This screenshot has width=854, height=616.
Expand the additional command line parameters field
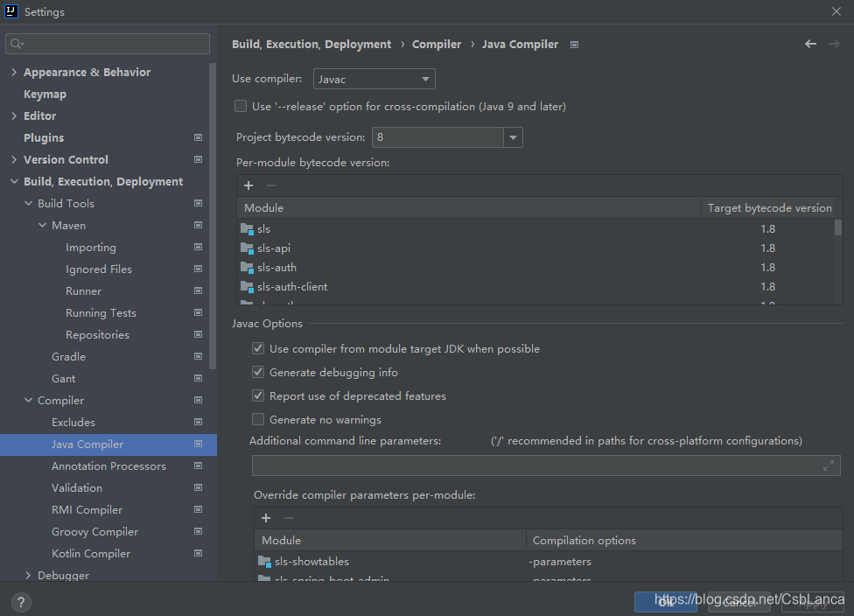(829, 465)
